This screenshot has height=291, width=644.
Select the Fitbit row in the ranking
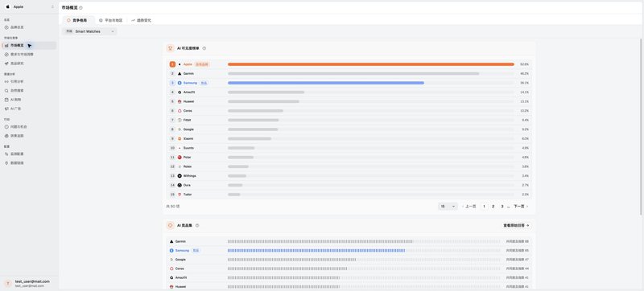click(349, 120)
